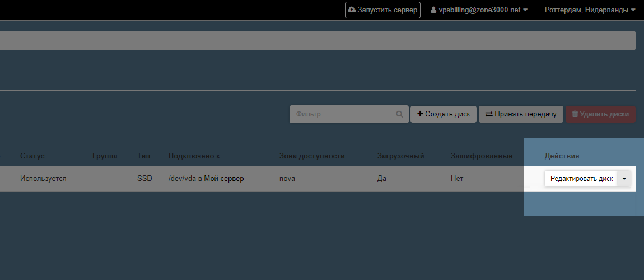The image size is (644, 280).
Task: Click the Принять передачу button
Action: (521, 114)
